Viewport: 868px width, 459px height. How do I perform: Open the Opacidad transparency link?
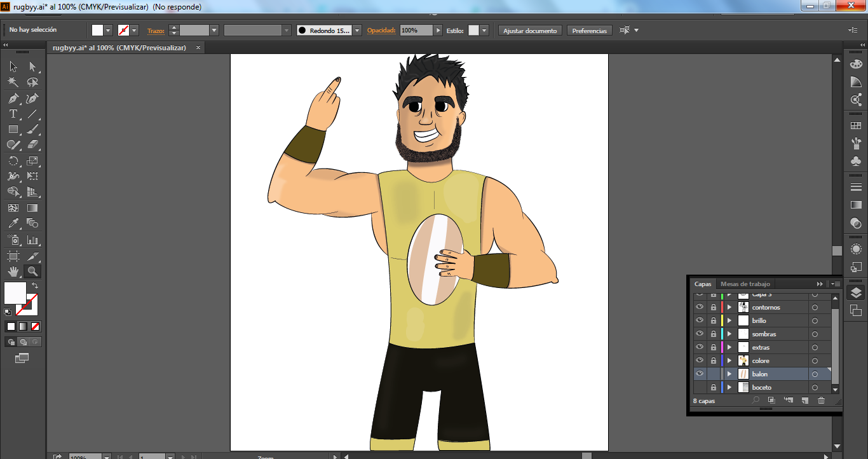click(381, 31)
